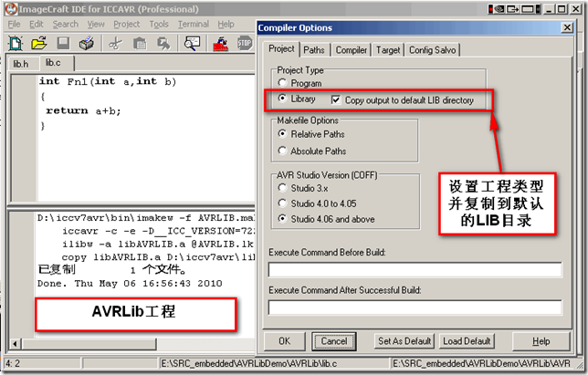Open the Target tab

tap(388, 50)
